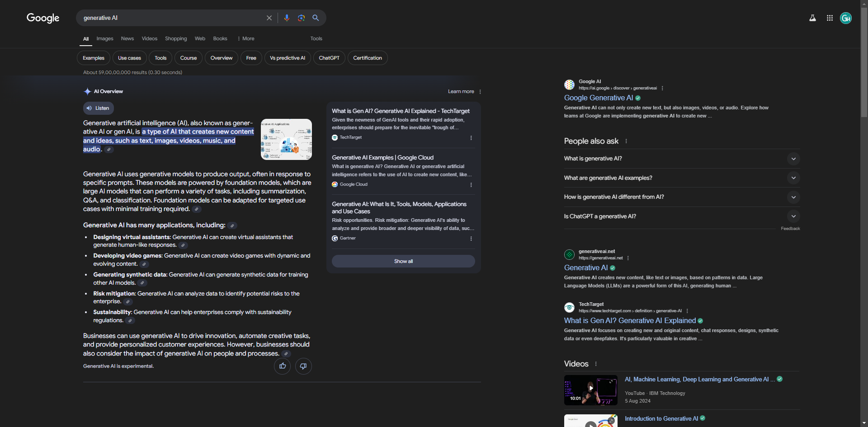The height and width of the screenshot is (427, 868).
Task: Switch to the Books tab
Action: [220, 38]
